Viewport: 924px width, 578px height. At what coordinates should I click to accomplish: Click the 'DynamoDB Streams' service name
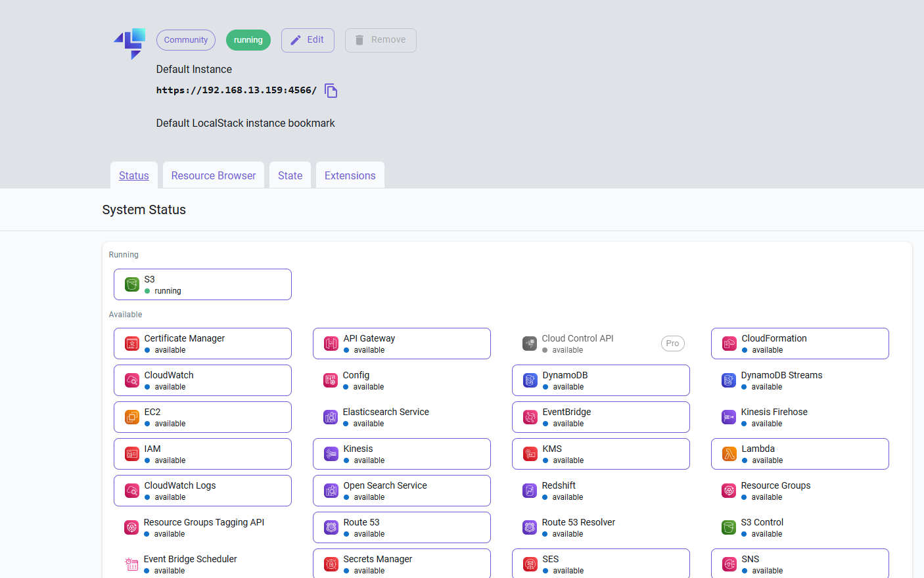click(781, 375)
